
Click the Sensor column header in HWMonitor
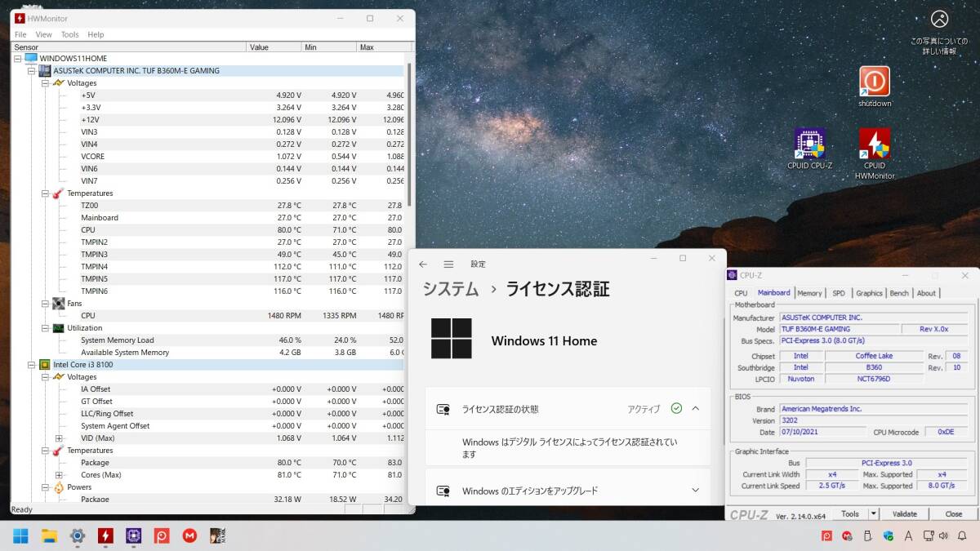(128, 47)
